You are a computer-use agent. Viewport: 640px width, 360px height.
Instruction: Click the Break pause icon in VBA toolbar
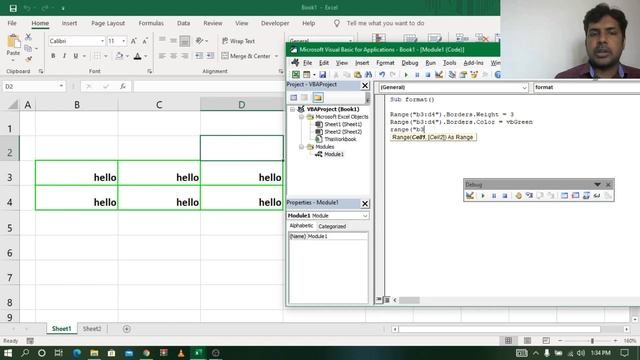click(x=417, y=75)
